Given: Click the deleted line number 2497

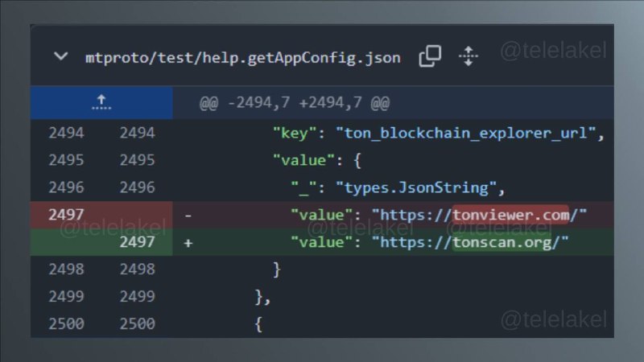Looking at the screenshot, I should 66,215.
